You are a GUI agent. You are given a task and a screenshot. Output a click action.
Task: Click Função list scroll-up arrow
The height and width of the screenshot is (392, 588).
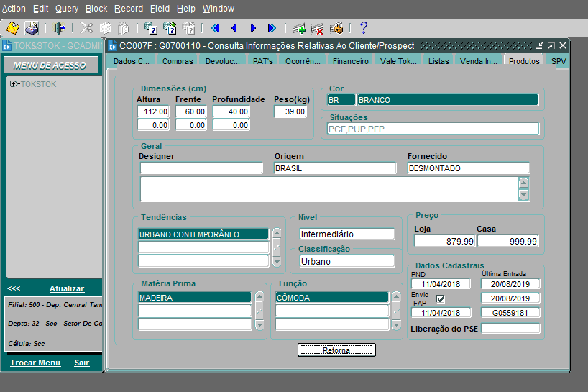(396, 297)
